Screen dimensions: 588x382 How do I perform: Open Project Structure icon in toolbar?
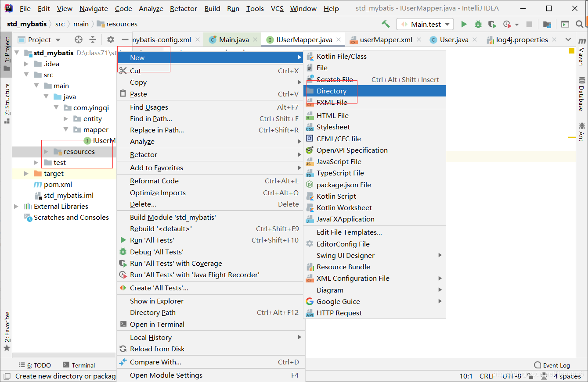547,24
